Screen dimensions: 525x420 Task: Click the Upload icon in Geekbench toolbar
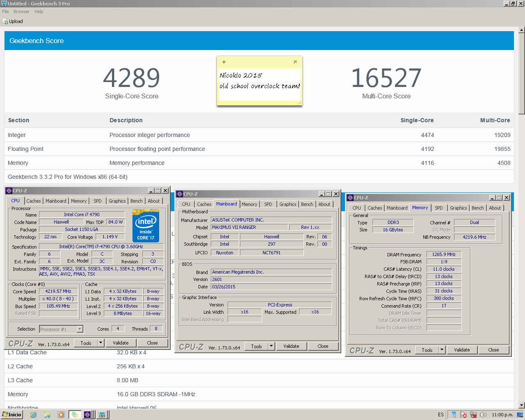pos(5,21)
